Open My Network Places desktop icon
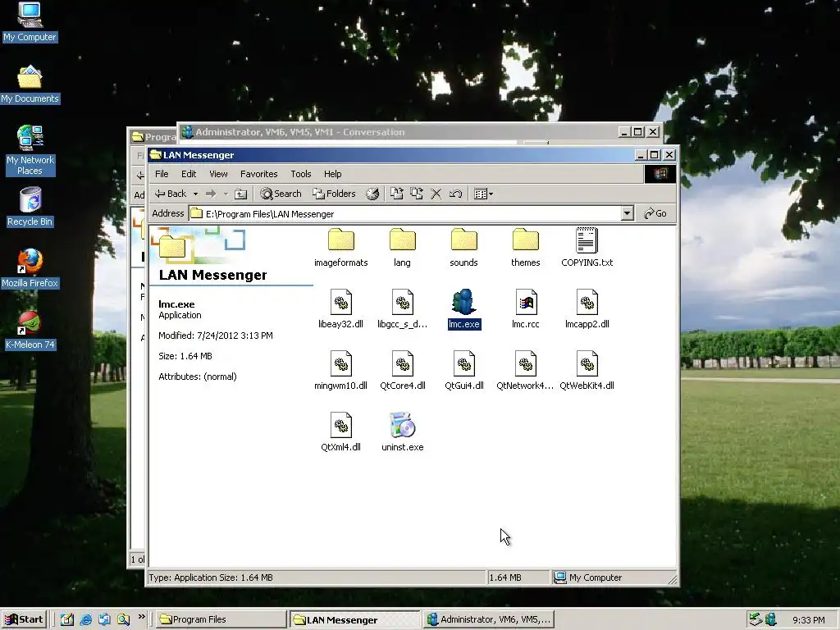Image resolution: width=840 pixels, height=630 pixels. [x=30, y=151]
